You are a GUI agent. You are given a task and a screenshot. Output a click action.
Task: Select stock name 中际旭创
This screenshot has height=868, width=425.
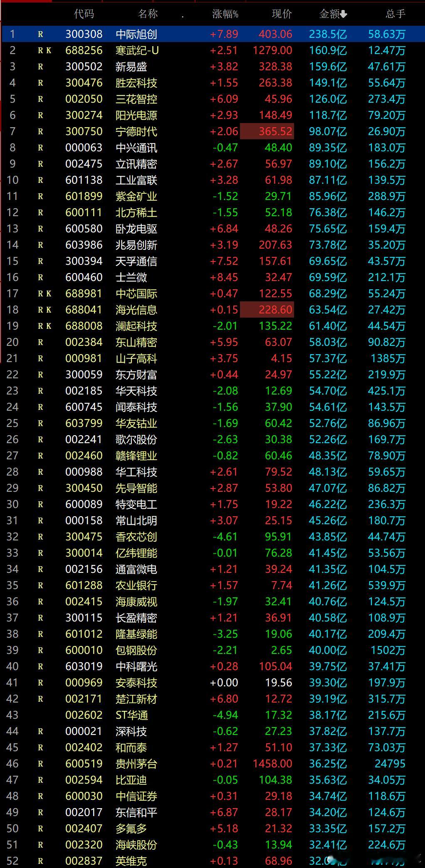point(136,34)
